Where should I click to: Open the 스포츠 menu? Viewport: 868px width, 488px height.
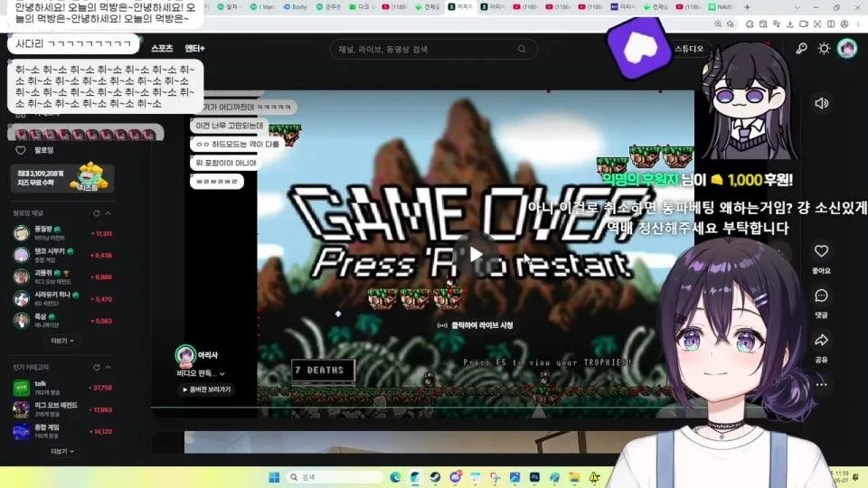click(x=162, y=49)
